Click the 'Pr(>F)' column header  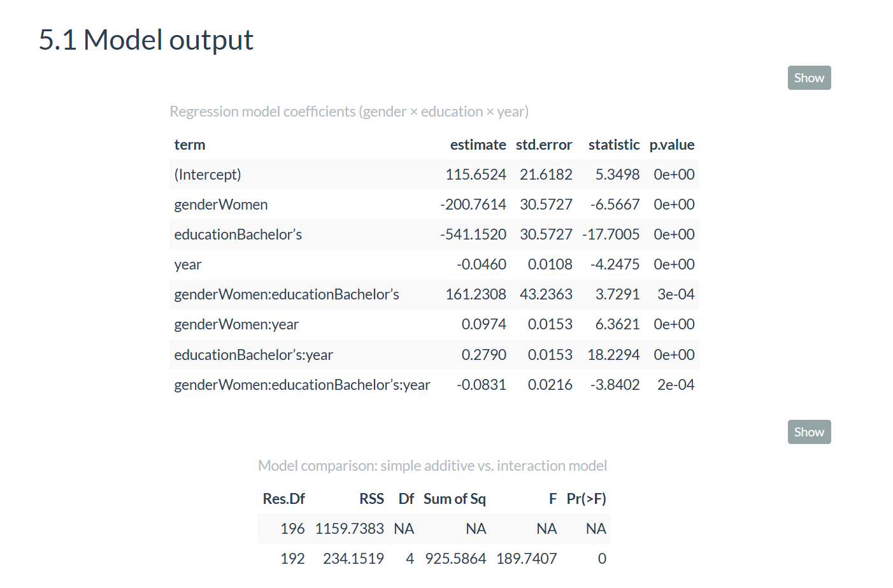[x=586, y=499]
